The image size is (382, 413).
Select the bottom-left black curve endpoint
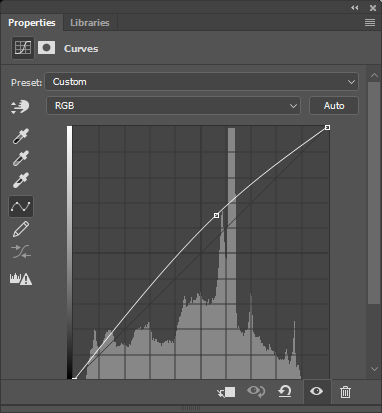coord(74,378)
